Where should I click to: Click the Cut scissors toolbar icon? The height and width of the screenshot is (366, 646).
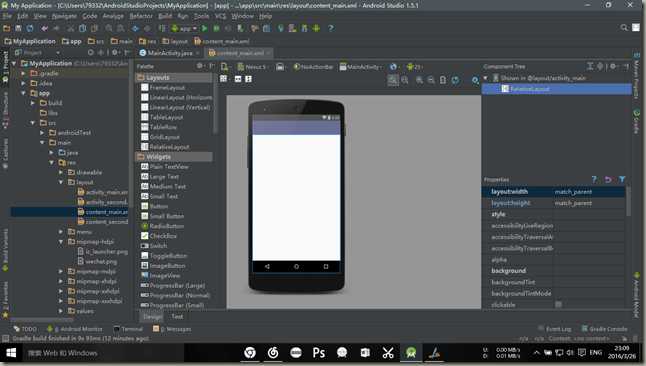(x=70, y=28)
